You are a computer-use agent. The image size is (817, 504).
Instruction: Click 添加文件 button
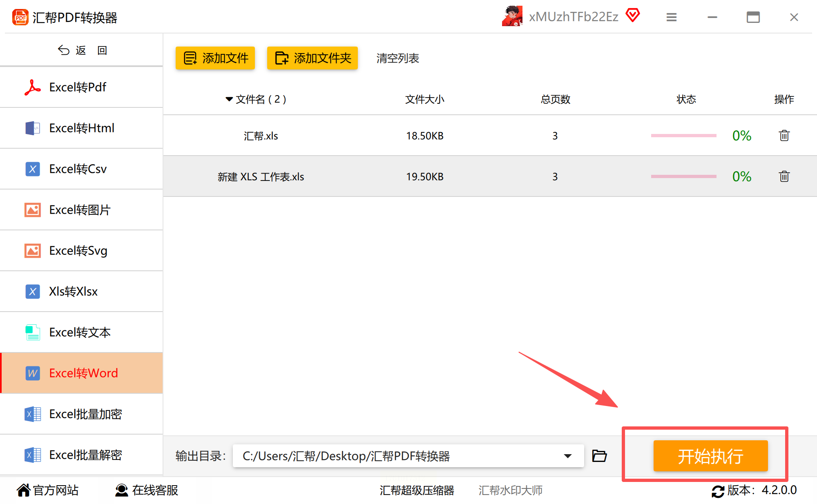tap(215, 58)
